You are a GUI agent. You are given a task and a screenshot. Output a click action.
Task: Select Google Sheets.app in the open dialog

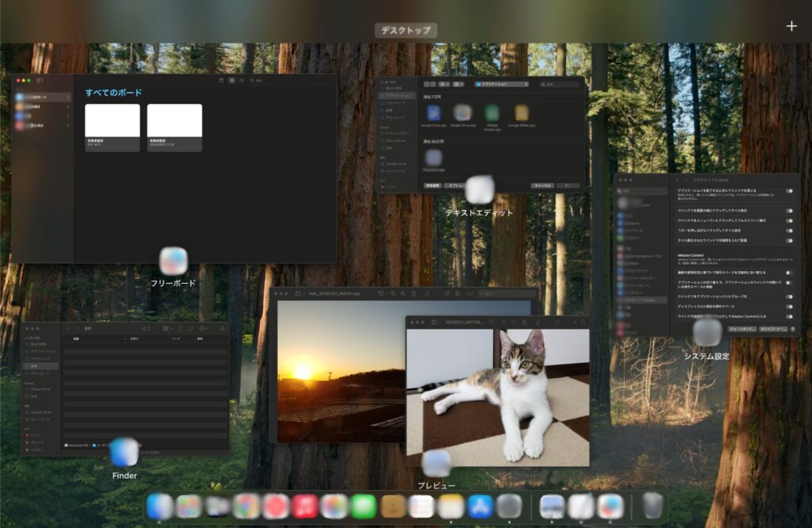[x=492, y=117]
